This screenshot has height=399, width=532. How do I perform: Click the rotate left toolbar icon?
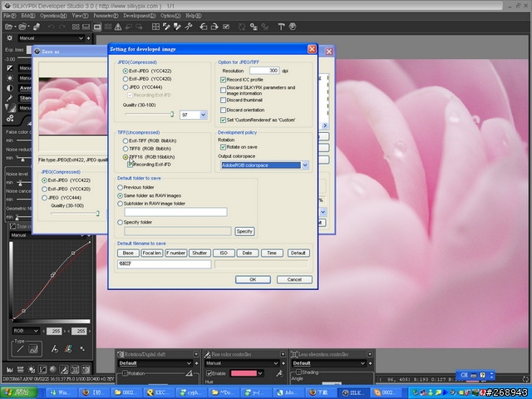(203, 27)
